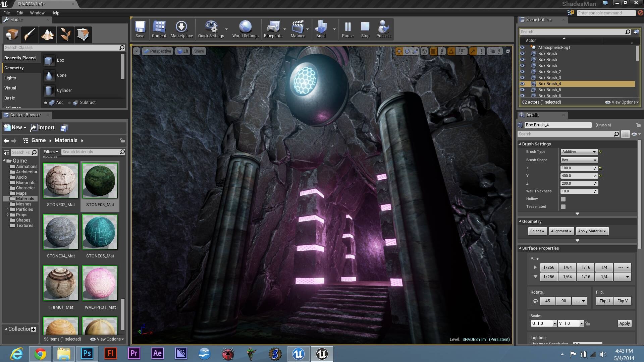
Task: Open View Options in the Content Browser
Action: pos(106,339)
